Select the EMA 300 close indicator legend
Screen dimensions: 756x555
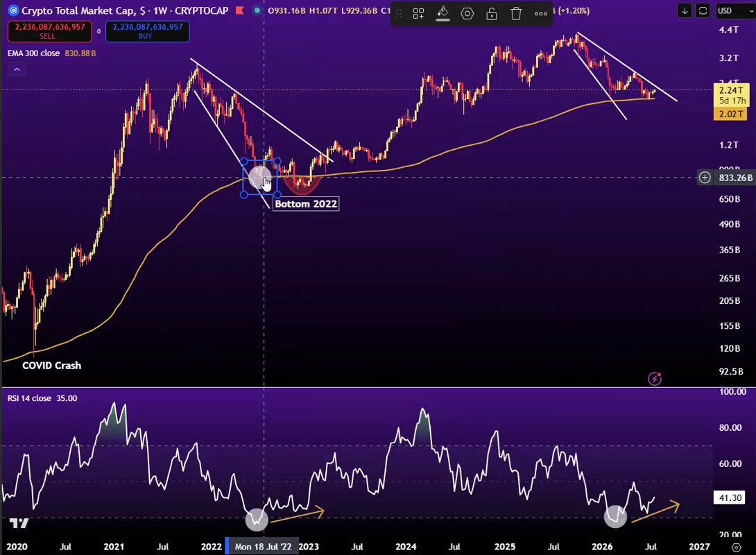pyautogui.click(x=33, y=53)
